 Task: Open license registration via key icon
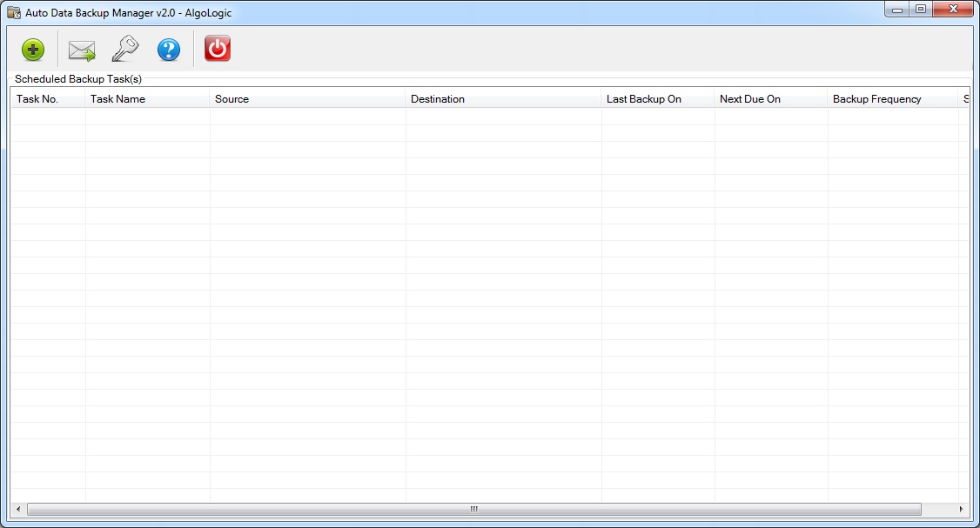(x=124, y=50)
